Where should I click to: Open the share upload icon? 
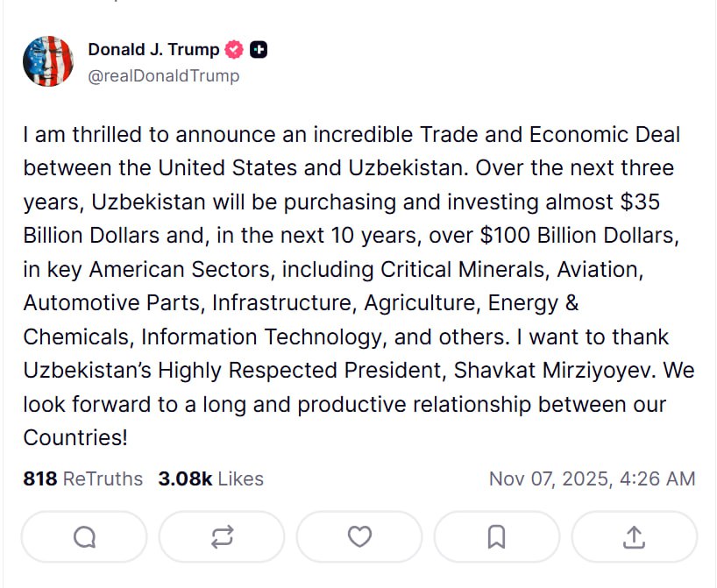(x=634, y=536)
